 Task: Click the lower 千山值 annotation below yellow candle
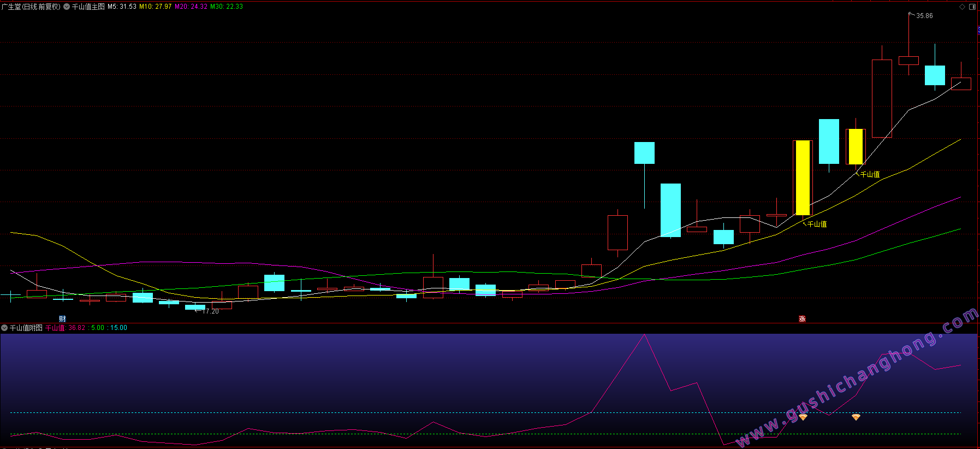pyautogui.click(x=817, y=224)
